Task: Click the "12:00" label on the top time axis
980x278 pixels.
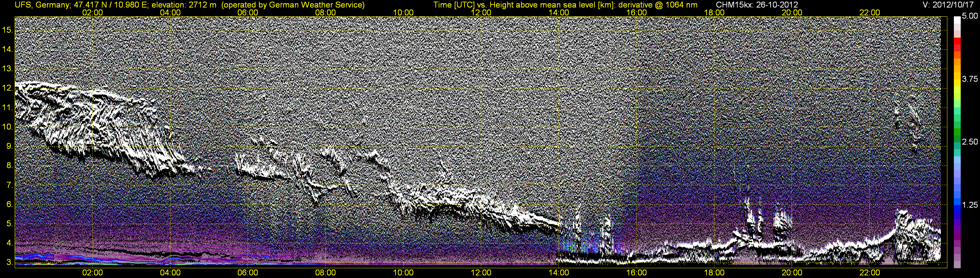Action: (x=481, y=12)
